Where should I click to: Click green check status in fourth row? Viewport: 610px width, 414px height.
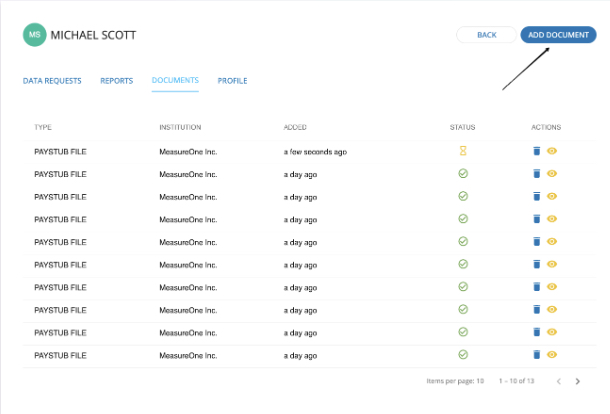click(463, 219)
